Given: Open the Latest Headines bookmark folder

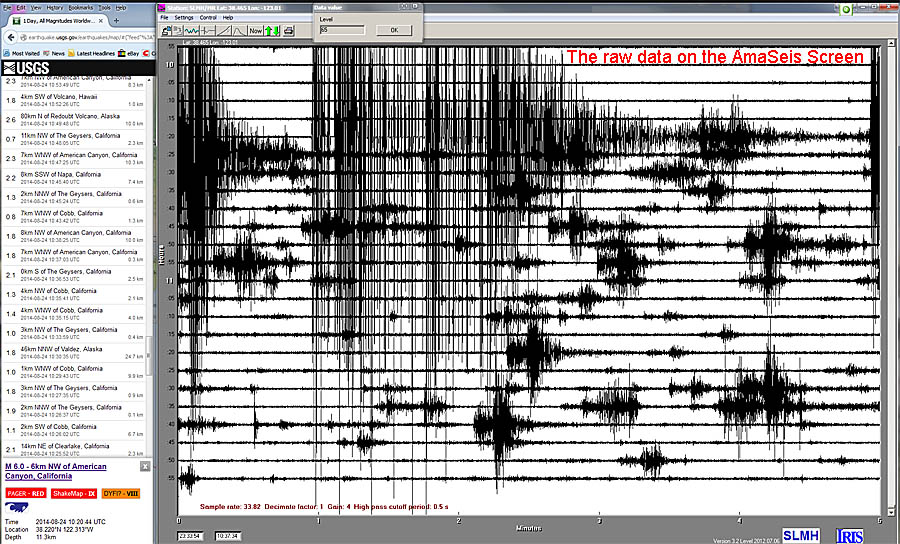Looking at the screenshot, I should point(92,53).
